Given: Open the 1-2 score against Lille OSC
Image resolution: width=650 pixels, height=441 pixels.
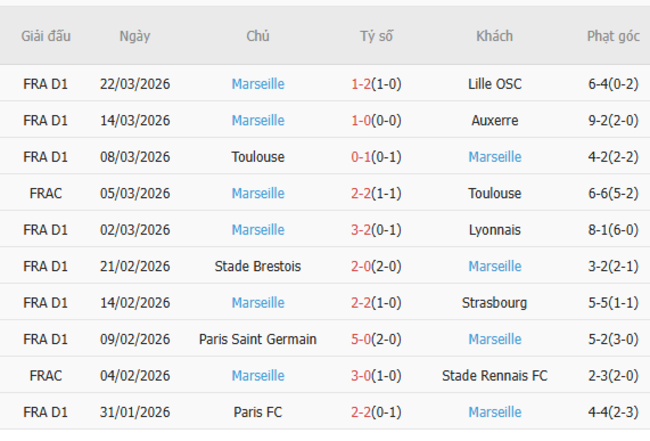Looking at the screenshot, I should pos(360,84).
